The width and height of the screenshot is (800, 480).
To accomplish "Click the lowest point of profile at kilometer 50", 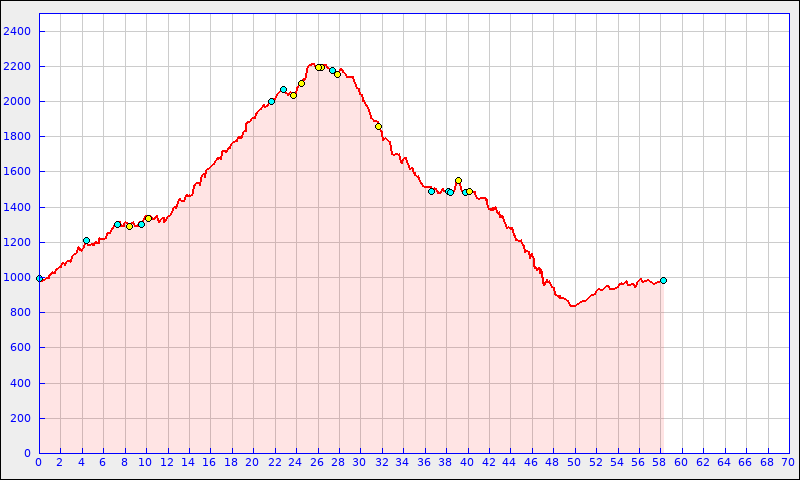I will 573,305.
